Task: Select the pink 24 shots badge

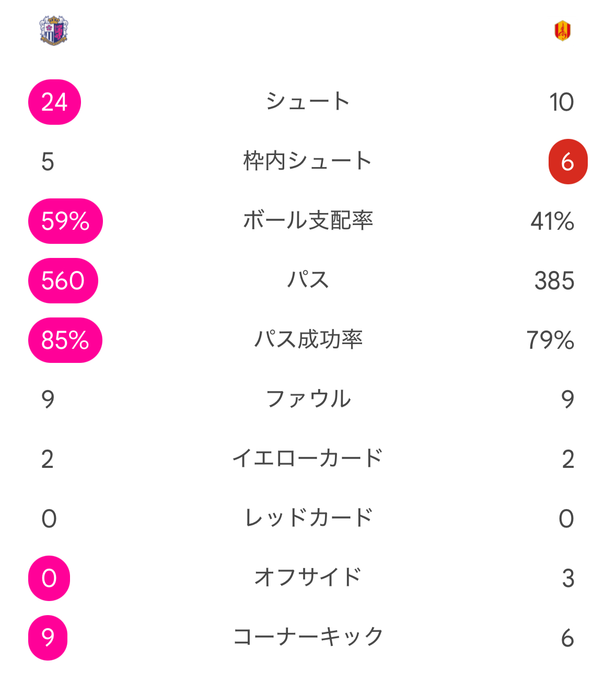Action: pos(54,102)
